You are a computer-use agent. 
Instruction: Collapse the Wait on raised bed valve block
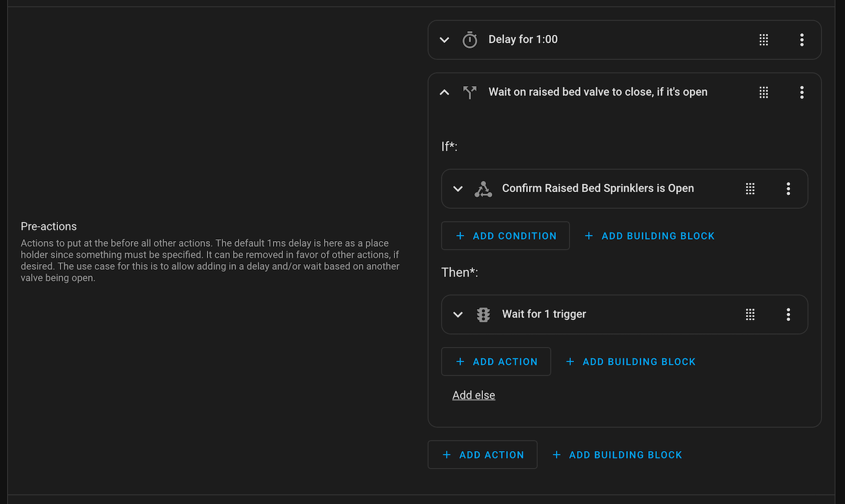coord(444,92)
